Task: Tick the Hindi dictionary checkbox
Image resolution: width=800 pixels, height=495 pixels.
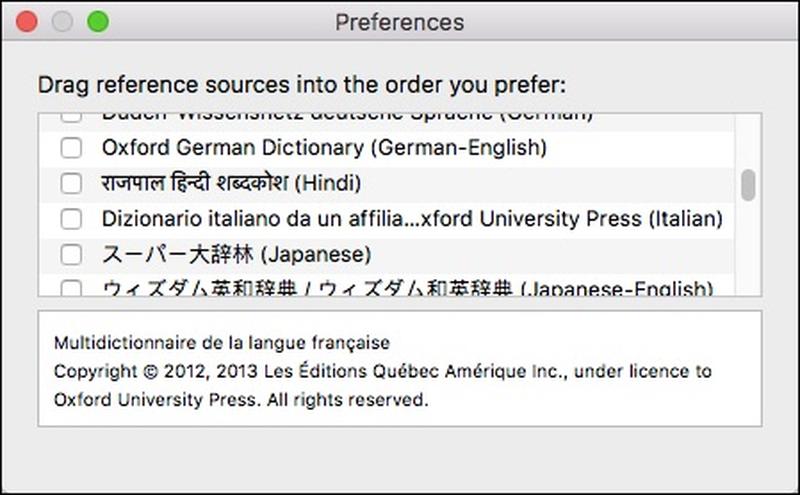Action: click(x=71, y=184)
